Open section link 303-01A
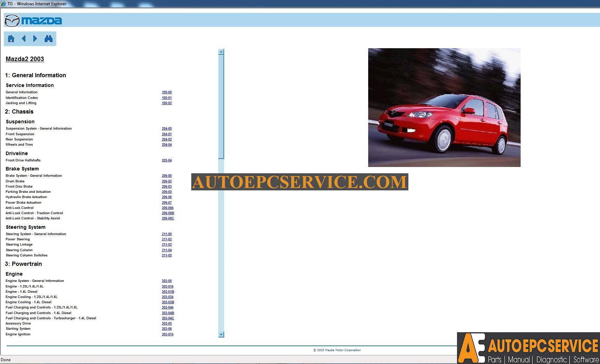The image size is (600, 364). click(x=168, y=286)
